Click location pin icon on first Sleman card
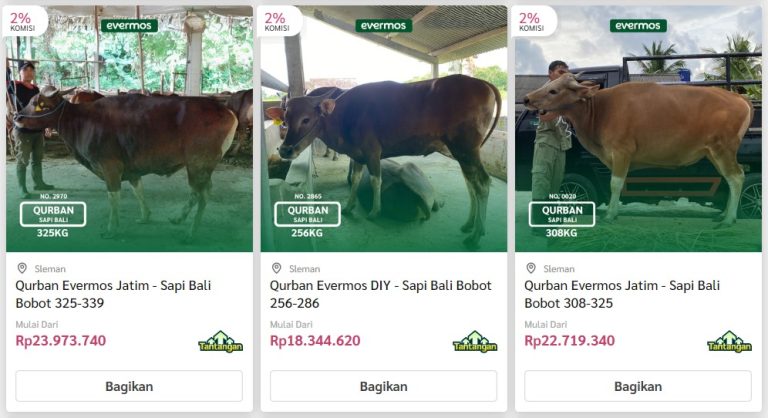The width and height of the screenshot is (768, 418). (x=22, y=268)
